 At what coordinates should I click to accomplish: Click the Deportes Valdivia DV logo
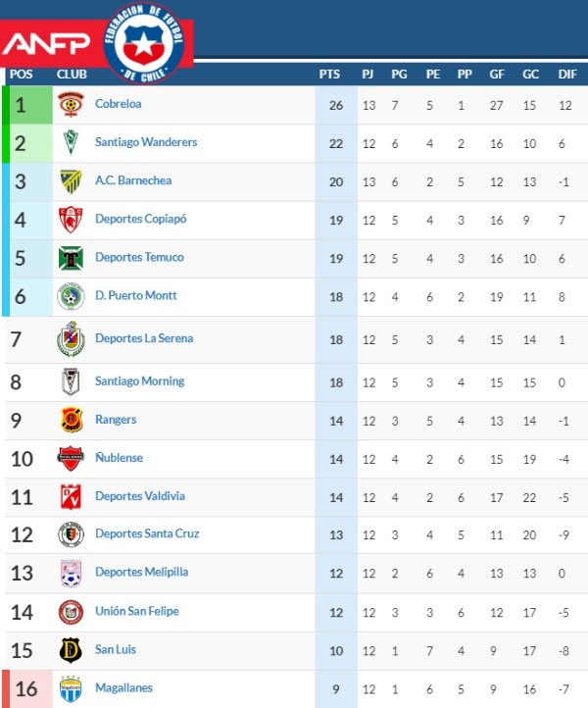71,497
